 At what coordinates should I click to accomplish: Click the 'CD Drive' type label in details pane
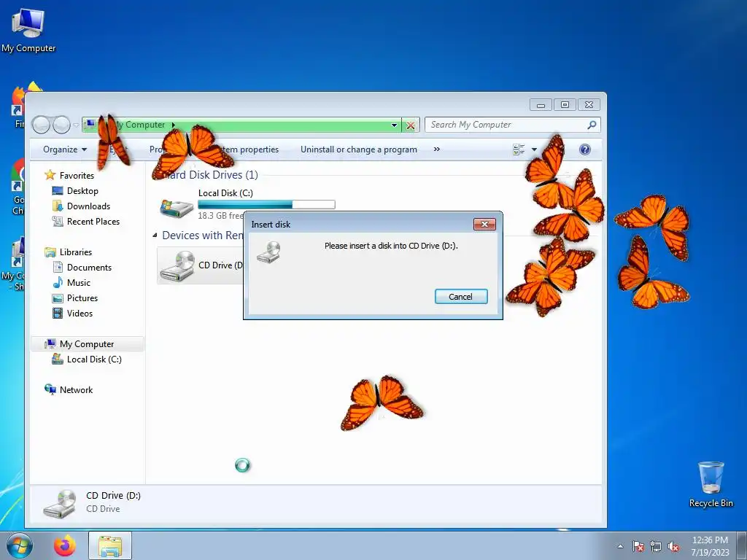103,508
